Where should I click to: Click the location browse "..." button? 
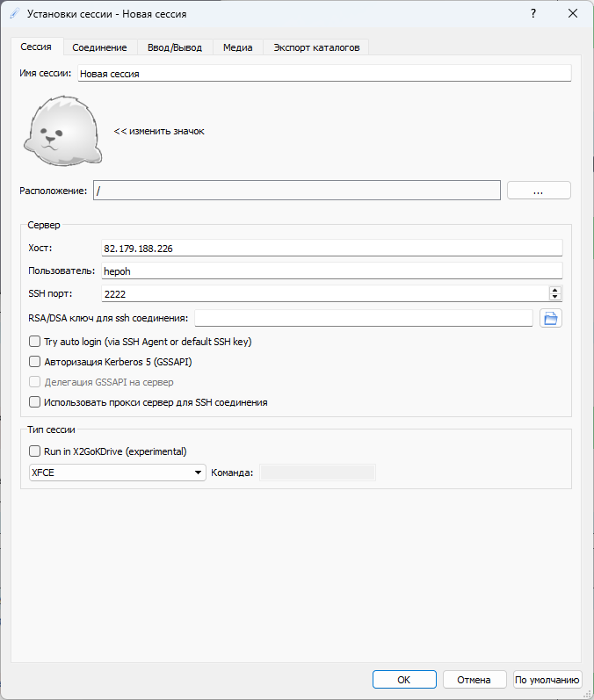coord(539,191)
